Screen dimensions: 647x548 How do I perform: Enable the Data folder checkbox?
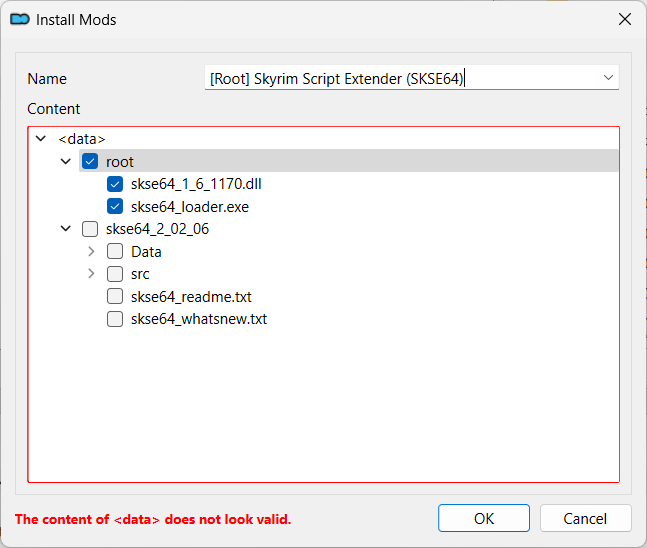[115, 252]
